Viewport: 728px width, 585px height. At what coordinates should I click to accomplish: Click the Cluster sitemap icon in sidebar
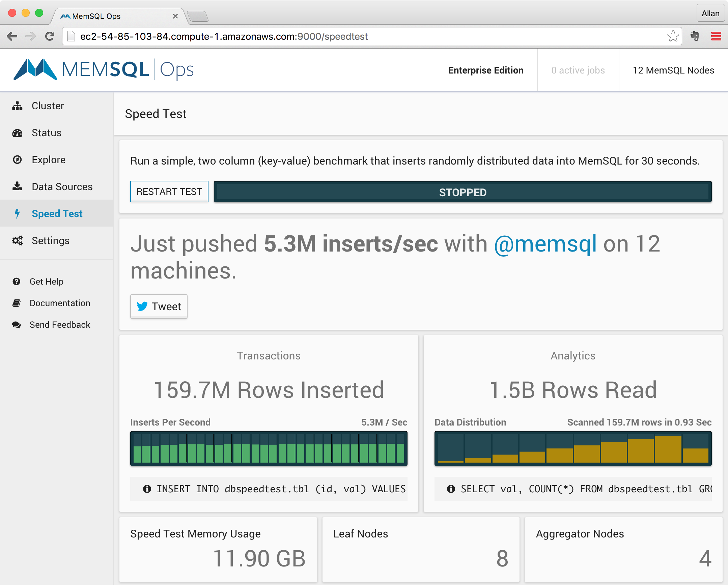[x=17, y=106]
